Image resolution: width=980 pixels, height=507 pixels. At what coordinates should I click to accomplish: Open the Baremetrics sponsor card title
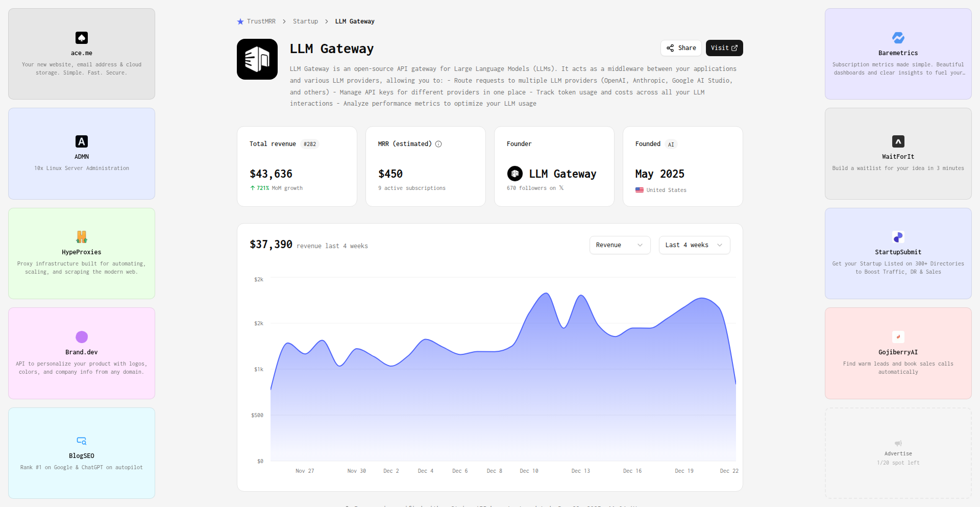click(x=898, y=53)
